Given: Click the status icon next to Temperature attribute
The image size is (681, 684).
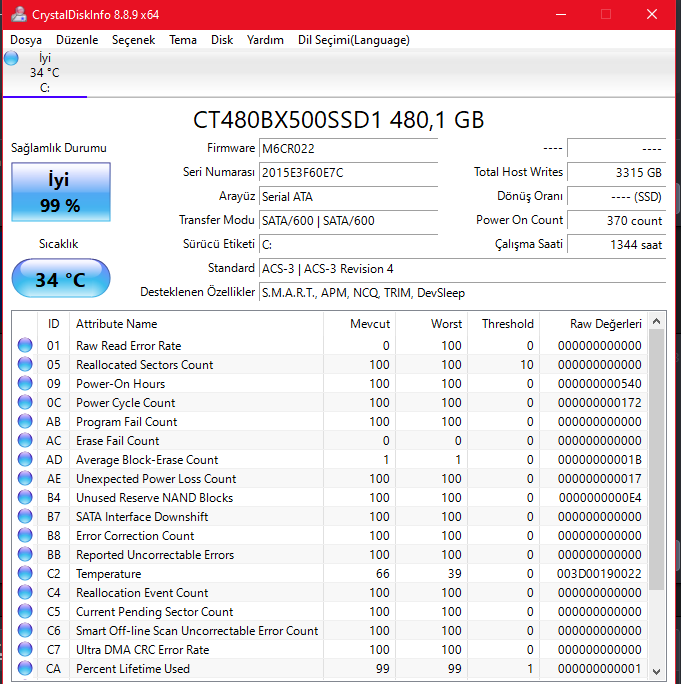Looking at the screenshot, I should click(x=25, y=574).
